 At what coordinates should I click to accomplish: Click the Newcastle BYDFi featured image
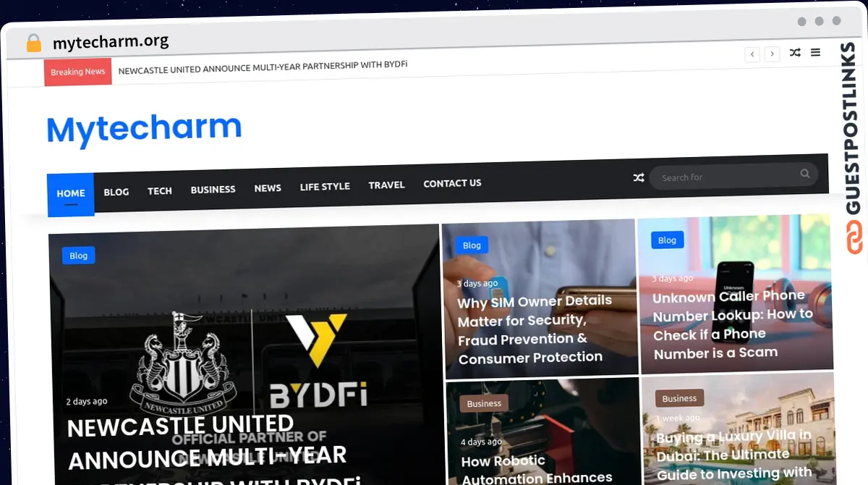tap(246, 355)
